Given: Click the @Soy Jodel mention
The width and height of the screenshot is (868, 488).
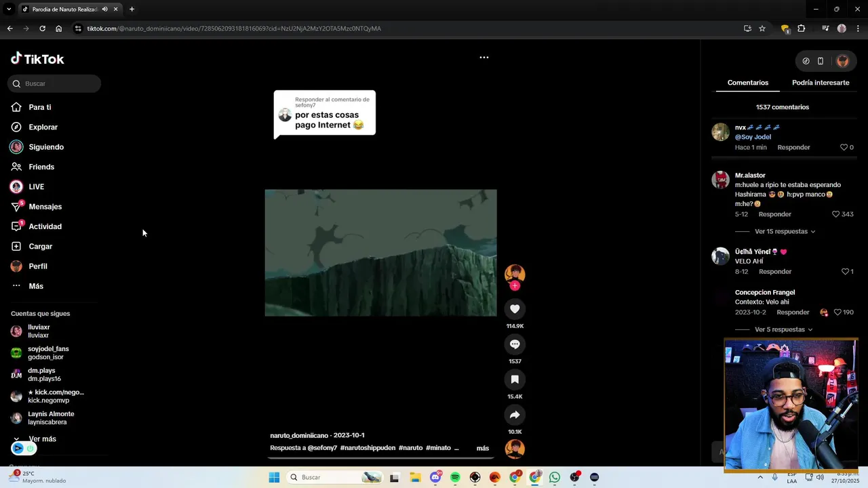Looking at the screenshot, I should click(x=753, y=137).
